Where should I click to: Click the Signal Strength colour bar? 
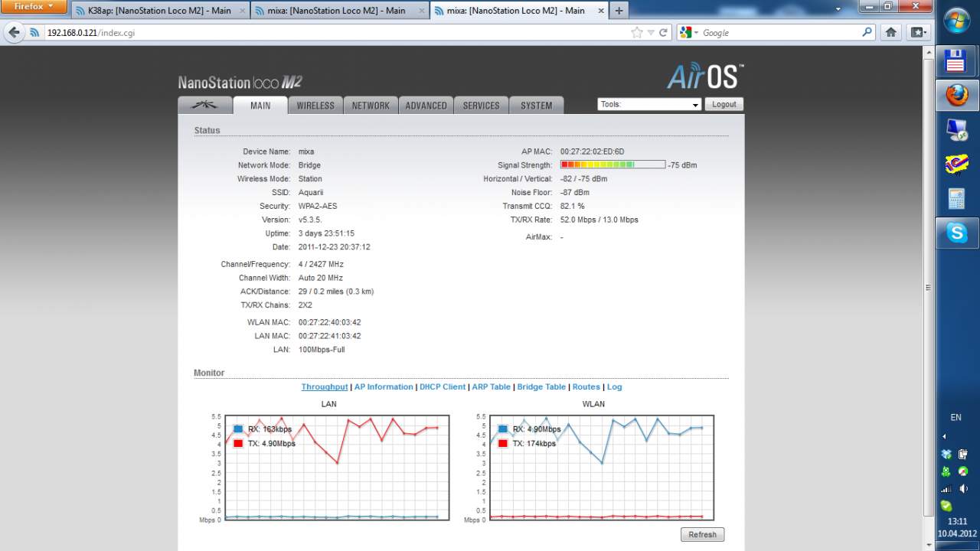612,165
